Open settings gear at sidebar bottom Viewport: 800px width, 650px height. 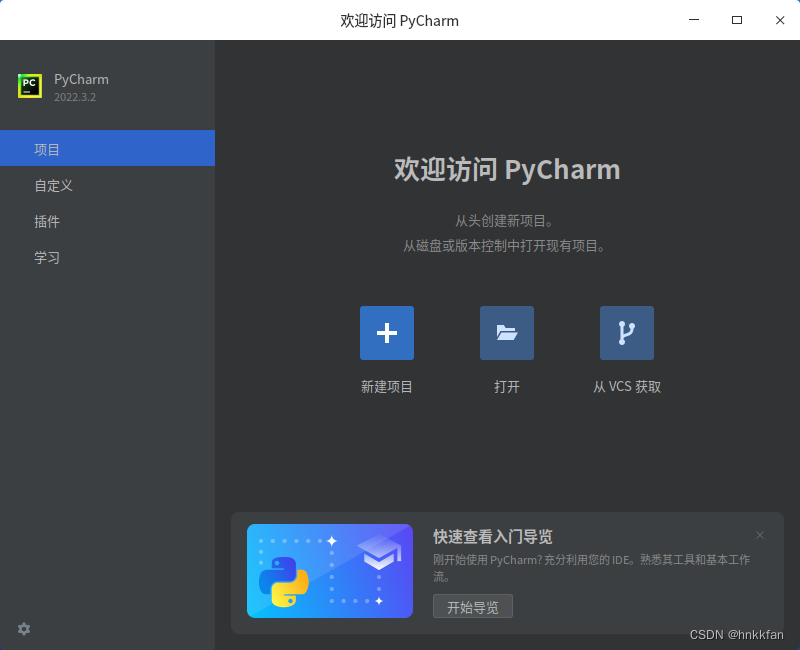(x=24, y=629)
